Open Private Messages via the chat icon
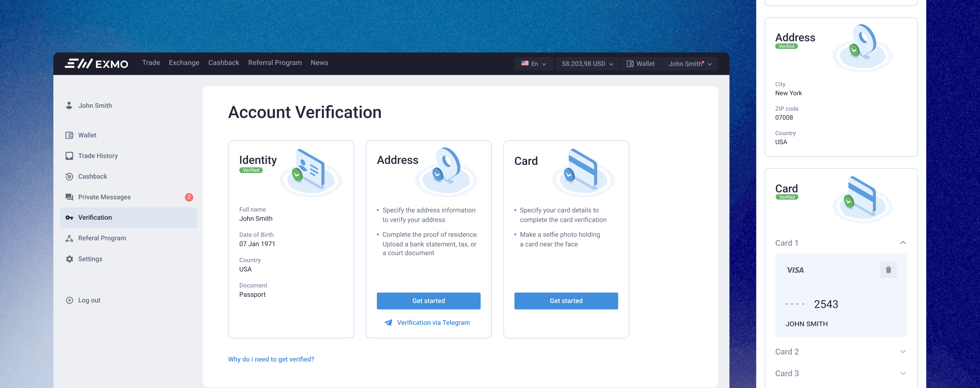980x388 pixels. tap(69, 197)
